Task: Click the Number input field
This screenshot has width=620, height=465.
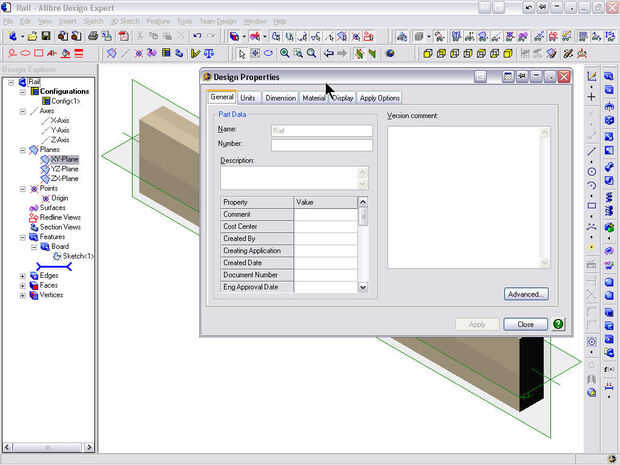Action: (321, 145)
